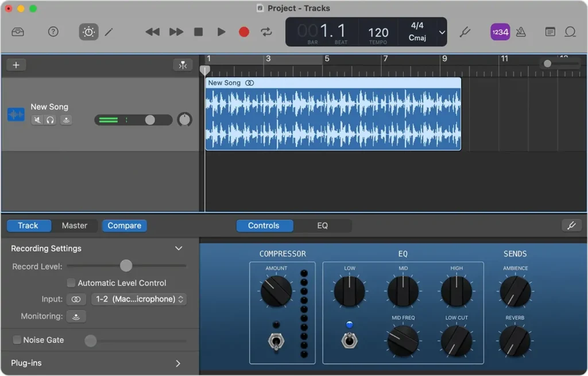Click the Compare button
Image resolution: width=588 pixels, height=376 pixels.
tap(124, 226)
